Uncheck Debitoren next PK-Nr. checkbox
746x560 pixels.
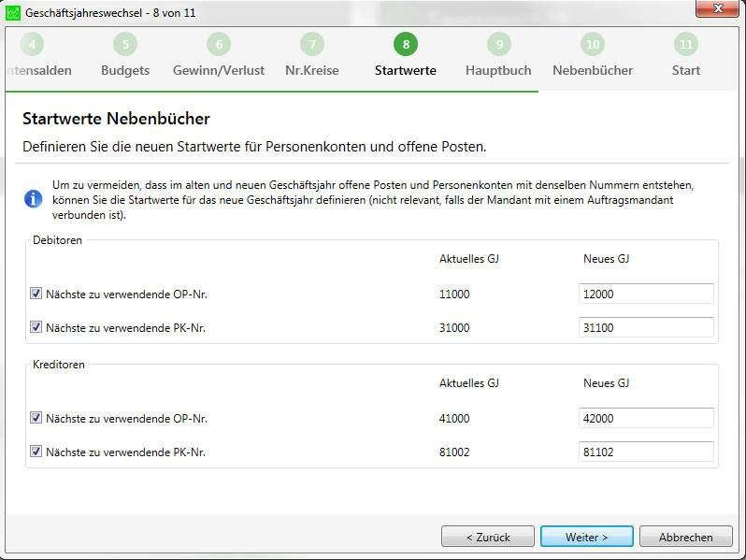click(x=36, y=327)
